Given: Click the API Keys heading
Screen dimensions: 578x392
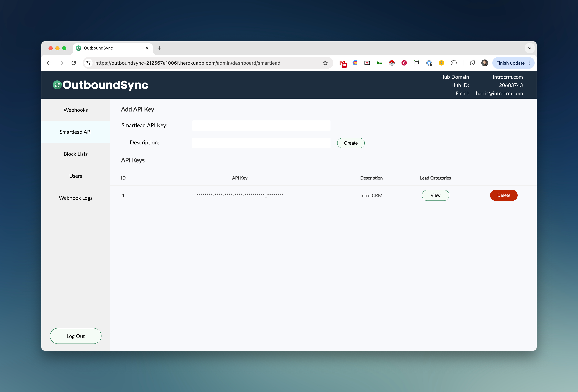Looking at the screenshot, I should click(x=133, y=160).
